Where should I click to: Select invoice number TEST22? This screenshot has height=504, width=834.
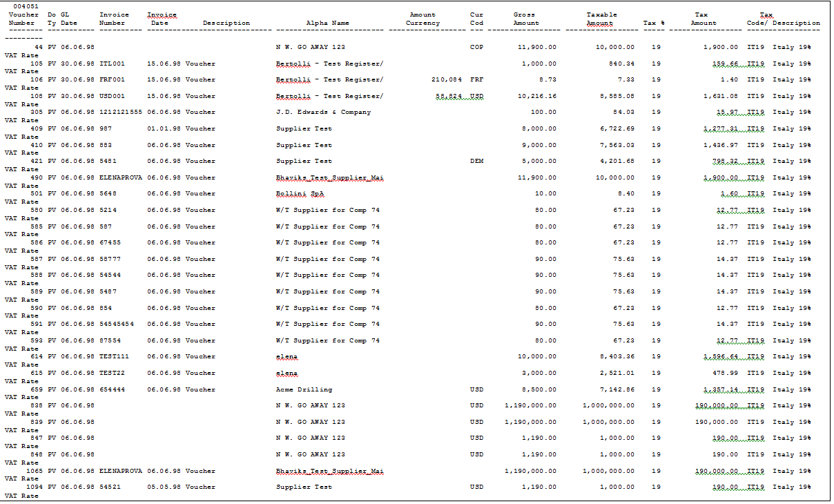(x=113, y=374)
